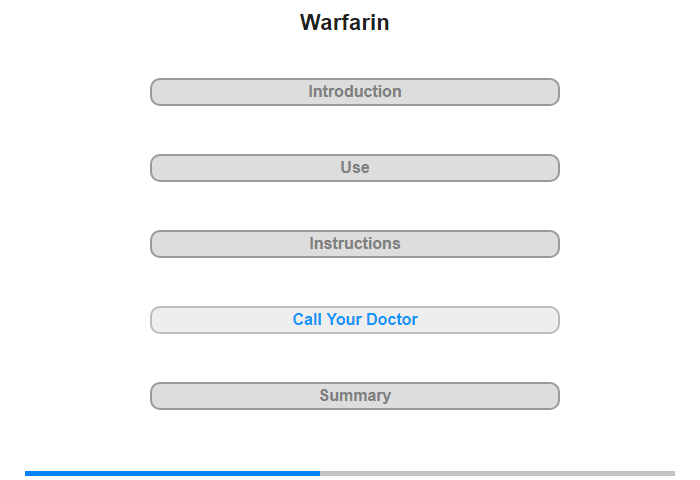View how to Use Warfarin topic

[x=354, y=168]
